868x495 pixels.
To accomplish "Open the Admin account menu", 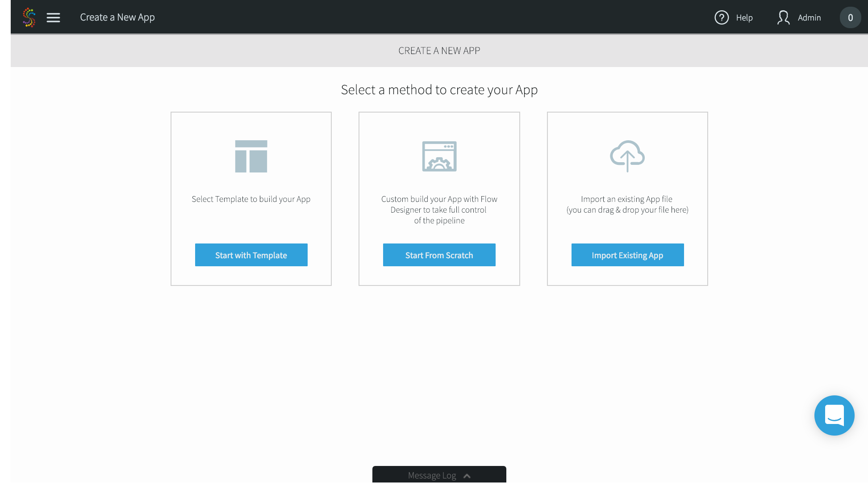I will 809,17.
